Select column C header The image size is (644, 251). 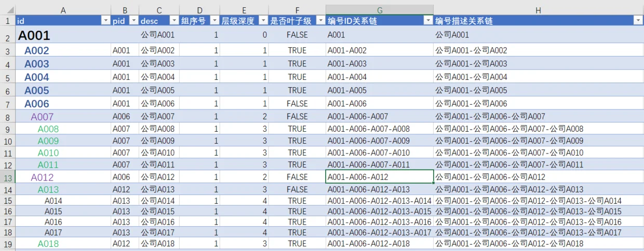[x=159, y=10]
